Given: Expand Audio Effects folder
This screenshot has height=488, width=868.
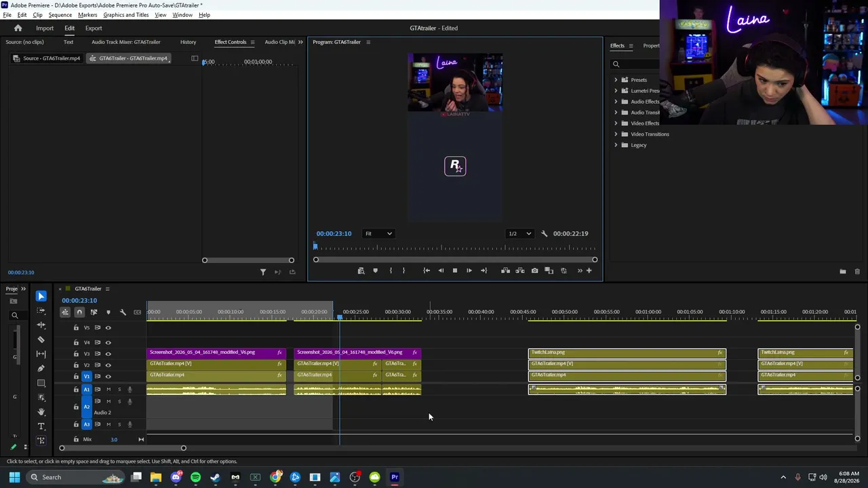Looking at the screenshot, I should pyautogui.click(x=616, y=102).
